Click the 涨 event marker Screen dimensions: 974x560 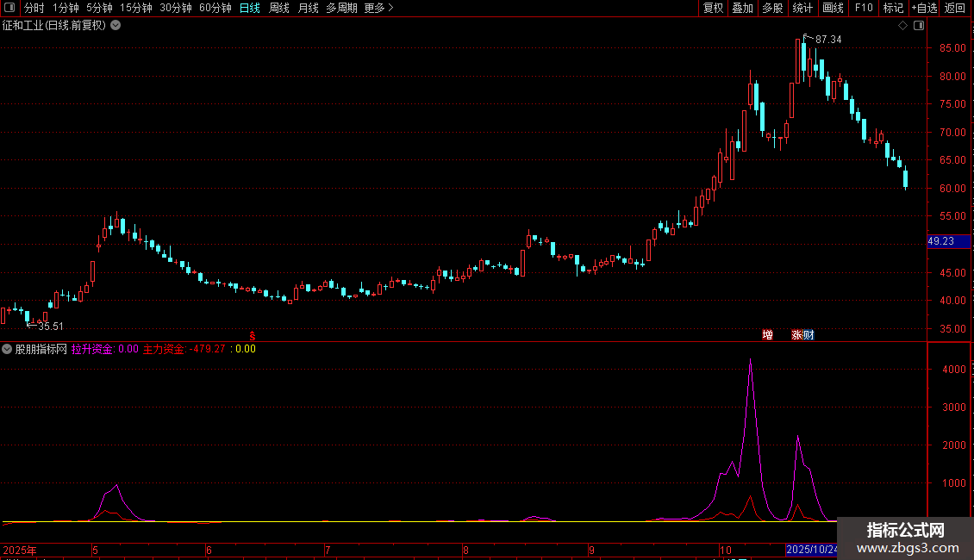797,335
